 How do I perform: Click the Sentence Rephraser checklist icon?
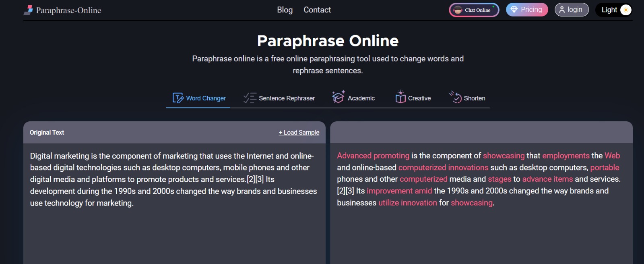coord(250,98)
